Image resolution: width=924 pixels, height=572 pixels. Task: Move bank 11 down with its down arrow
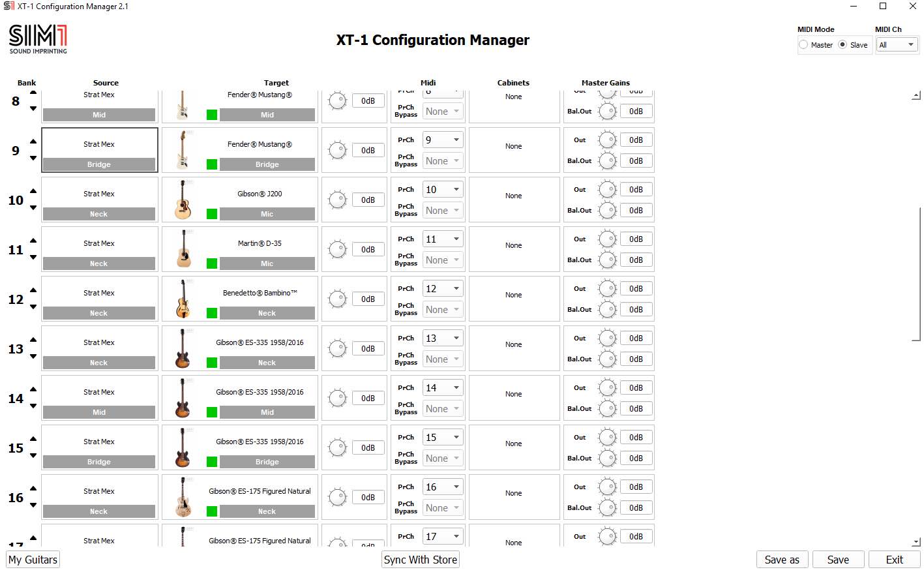[x=33, y=258]
